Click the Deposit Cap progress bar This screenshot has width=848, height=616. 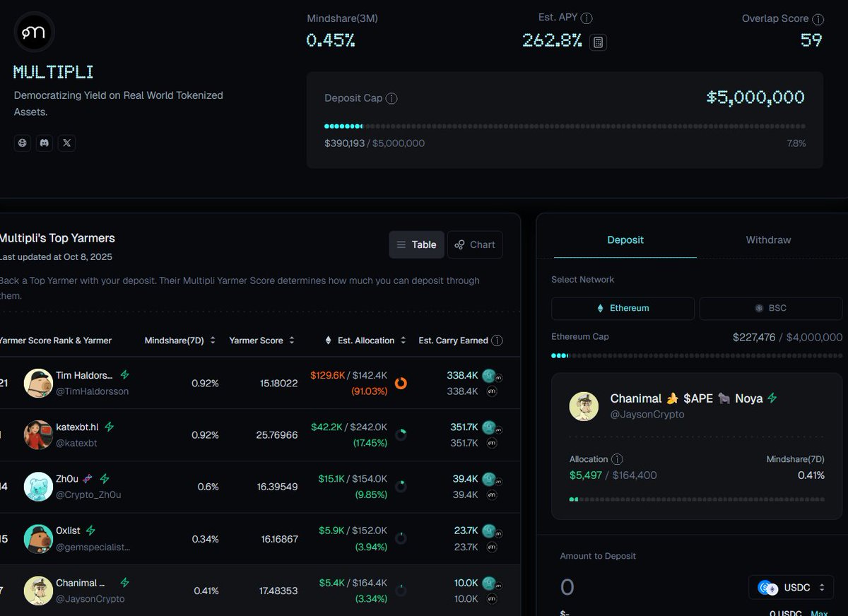(x=565, y=126)
